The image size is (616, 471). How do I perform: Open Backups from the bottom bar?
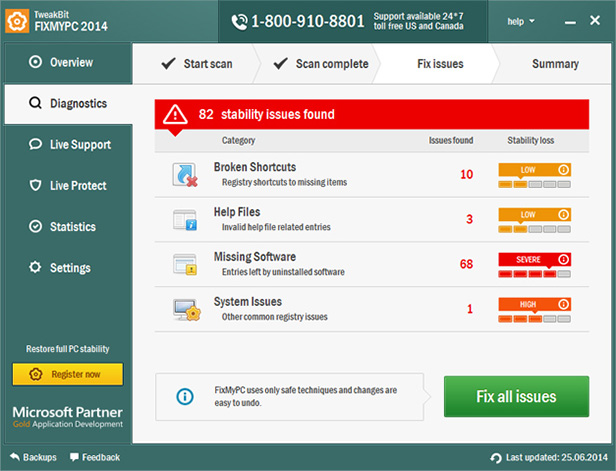pos(33,457)
